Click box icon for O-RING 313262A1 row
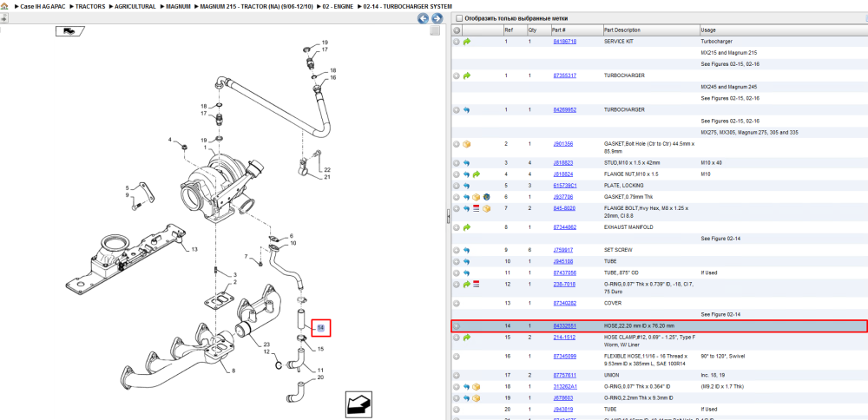Viewport: 868px width, 420px height. point(476,387)
